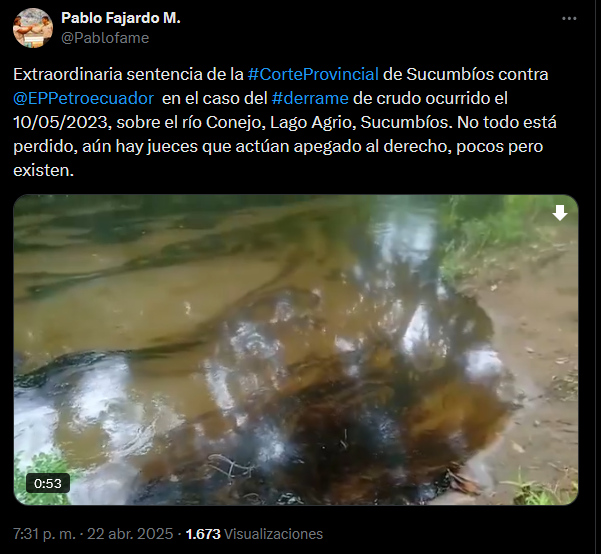Click the final word existen. in tweet
The image size is (601, 554).
click(43, 170)
